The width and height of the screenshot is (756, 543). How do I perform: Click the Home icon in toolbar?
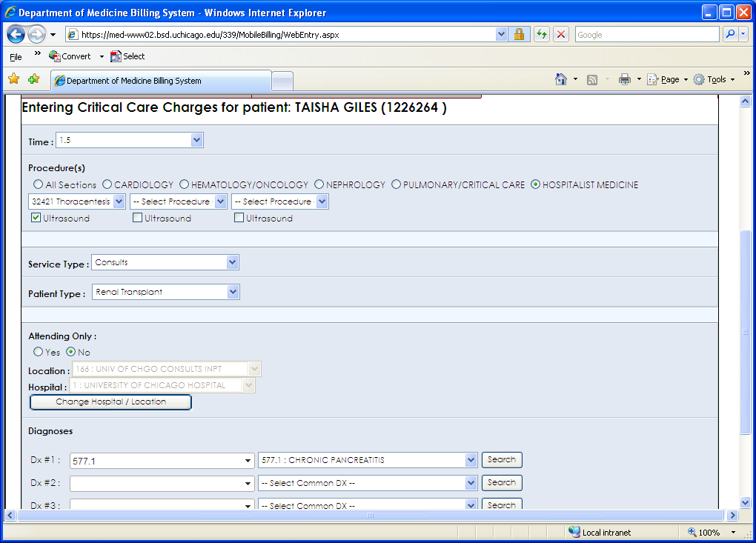point(561,79)
